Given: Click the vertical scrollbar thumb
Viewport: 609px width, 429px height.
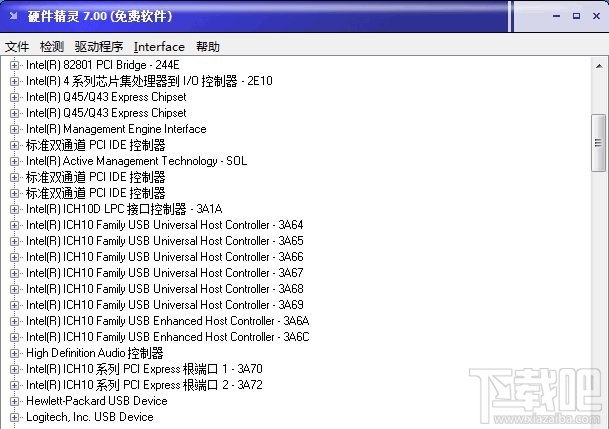Looking at the screenshot, I should 599,142.
